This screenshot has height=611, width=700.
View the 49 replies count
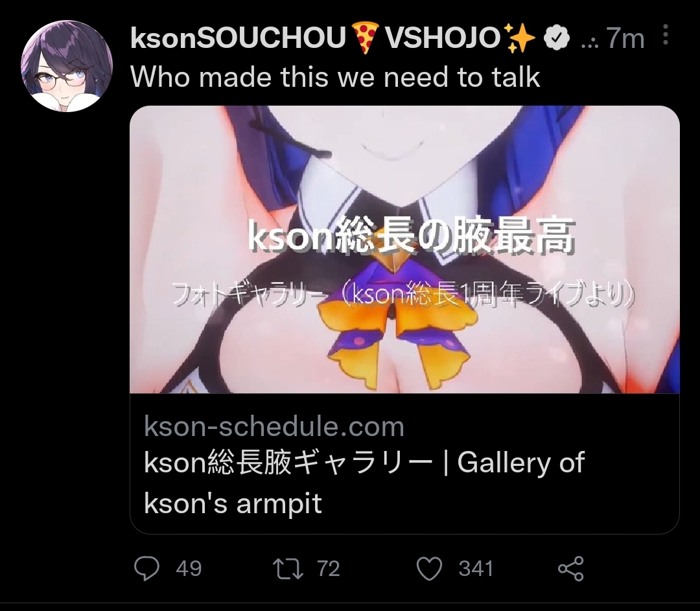[x=189, y=569]
